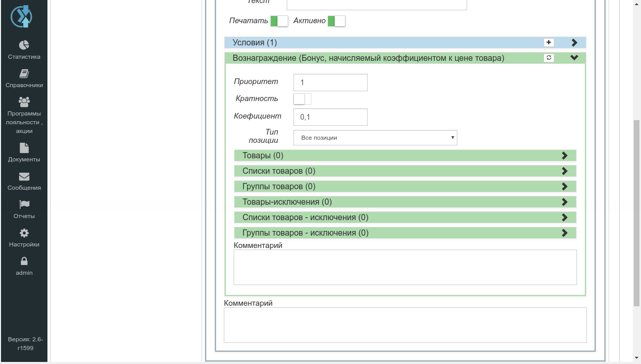The height and width of the screenshot is (364, 641).
Task: Click the Настройки label in sidebar
Action: tap(24, 244)
